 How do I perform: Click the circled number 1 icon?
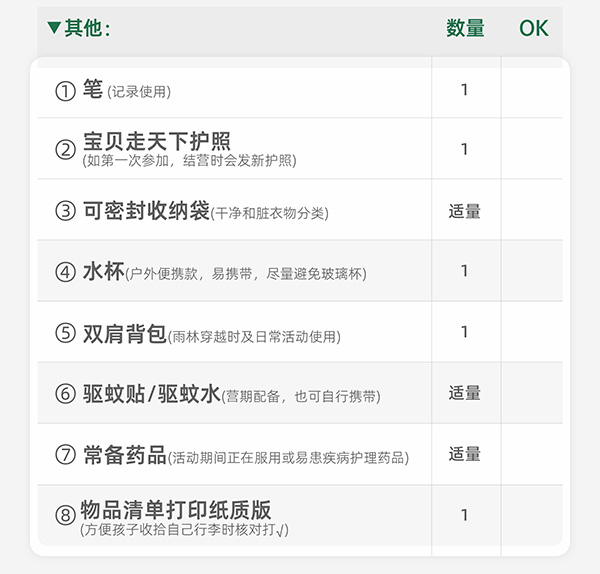(x=65, y=91)
